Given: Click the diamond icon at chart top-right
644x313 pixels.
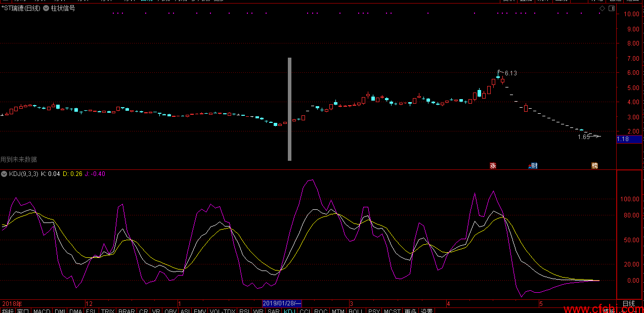Looking at the screenshot, I should click(602, 9).
